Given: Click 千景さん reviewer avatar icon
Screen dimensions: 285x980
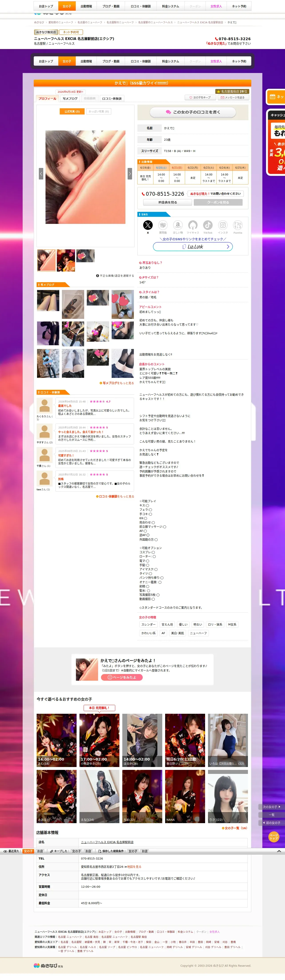Looking at the screenshot, I should [45, 455].
